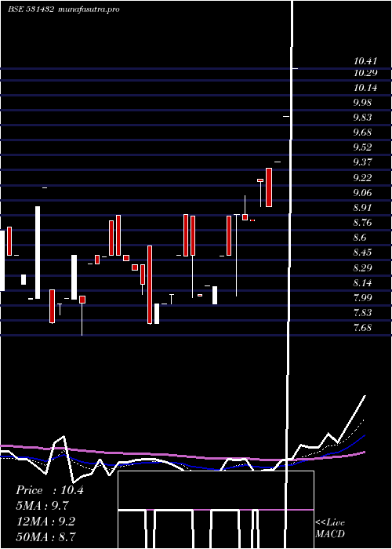Select the 8.76 price axis label
The height and width of the screenshot is (549, 392).
click(x=362, y=223)
